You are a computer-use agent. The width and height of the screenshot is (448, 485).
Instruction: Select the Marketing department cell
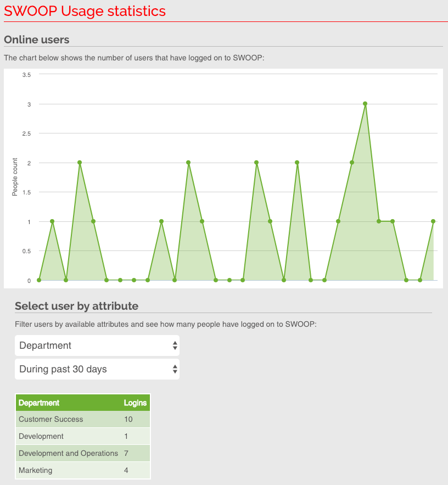tap(36, 470)
